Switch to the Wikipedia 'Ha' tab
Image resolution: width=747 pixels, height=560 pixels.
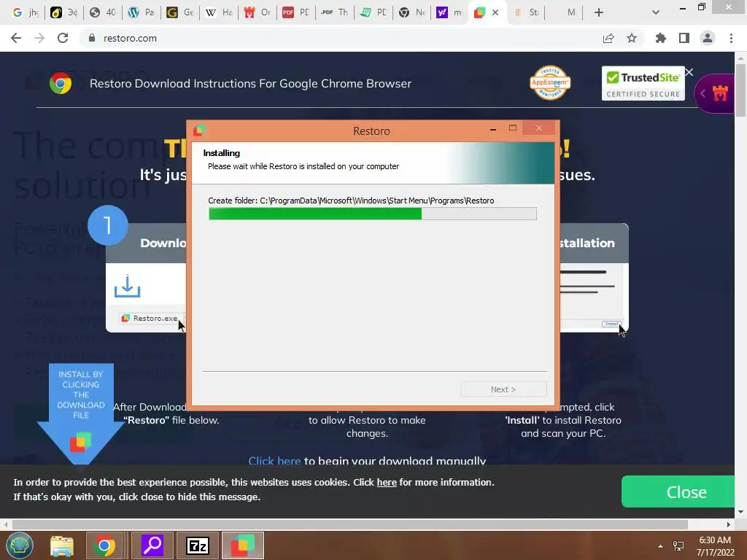(219, 12)
